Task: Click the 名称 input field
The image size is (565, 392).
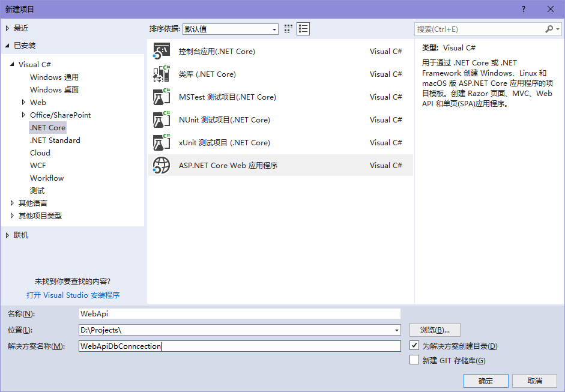Action: point(240,314)
